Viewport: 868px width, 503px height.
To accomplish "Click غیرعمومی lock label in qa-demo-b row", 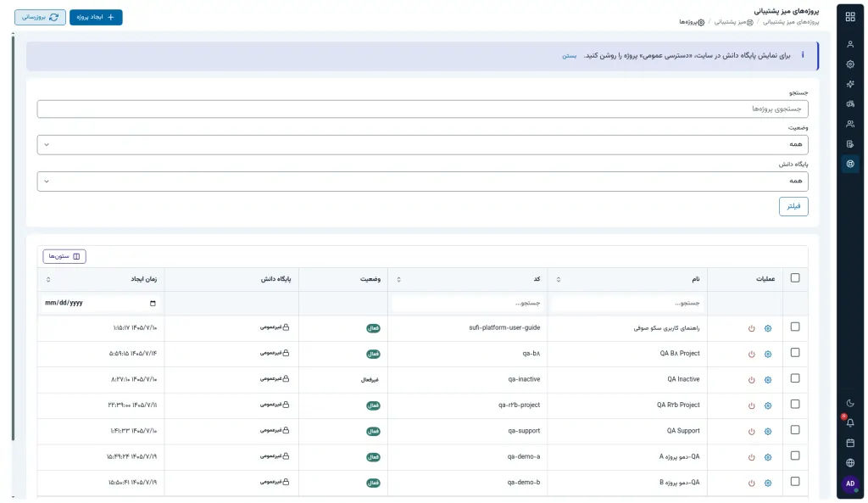I will tap(275, 482).
